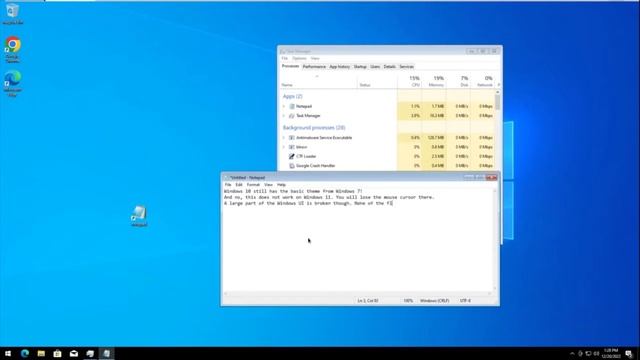Click Notepad horizontal scrollbar
640x360 pixels.
[x=358, y=294]
